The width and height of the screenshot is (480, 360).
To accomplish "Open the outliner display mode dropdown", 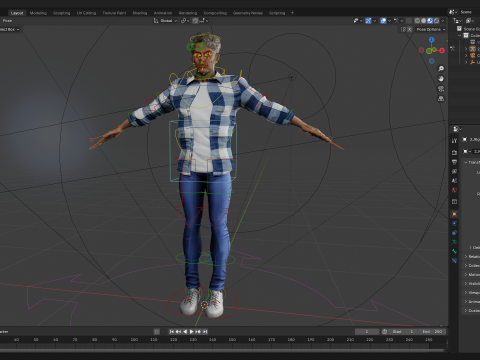I will point(458,21).
